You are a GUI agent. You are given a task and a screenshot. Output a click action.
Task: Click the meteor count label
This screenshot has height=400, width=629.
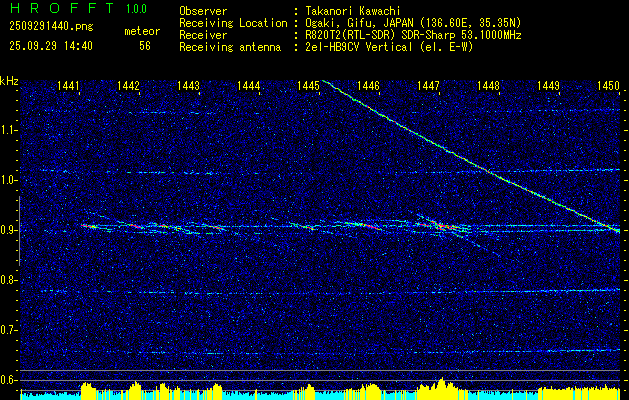pos(142,31)
